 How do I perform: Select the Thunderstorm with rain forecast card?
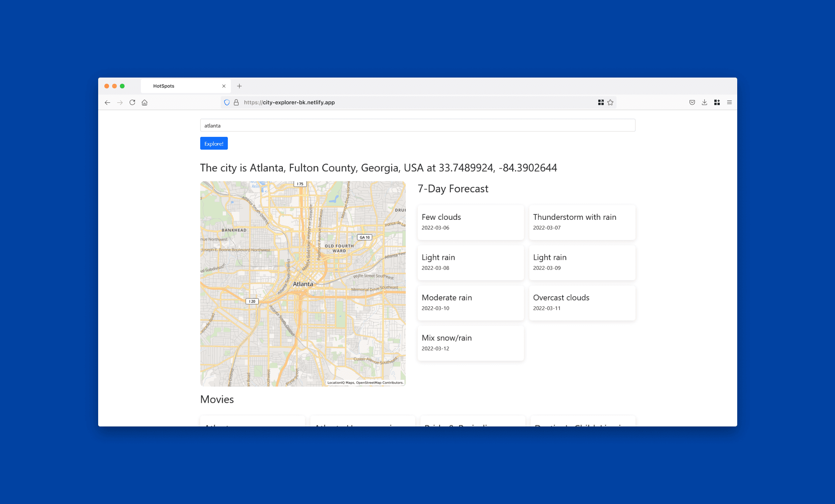tap(582, 222)
